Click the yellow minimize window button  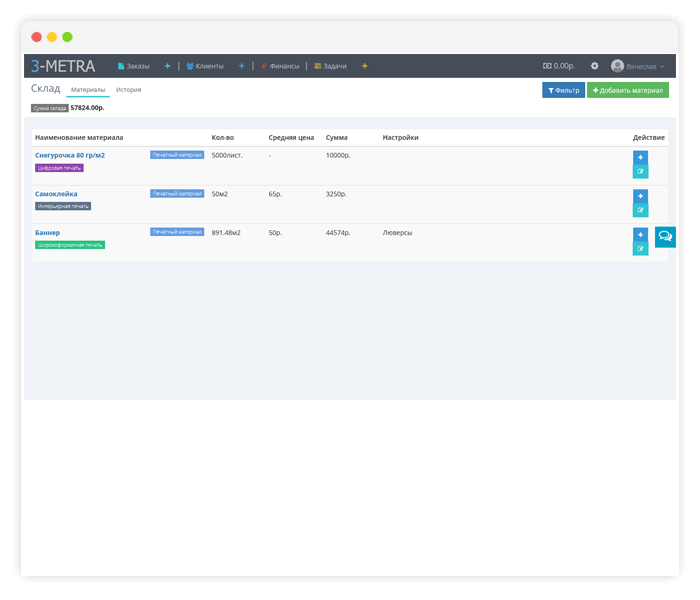point(52,37)
